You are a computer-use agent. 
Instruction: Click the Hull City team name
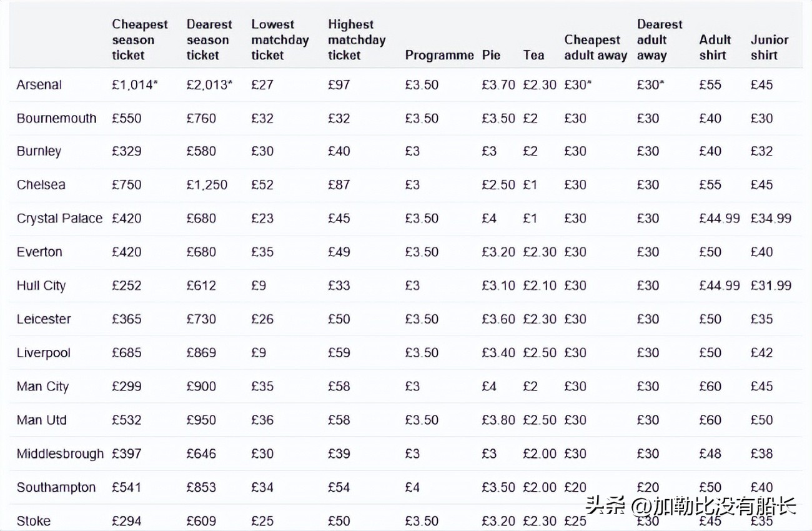click(41, 286)
